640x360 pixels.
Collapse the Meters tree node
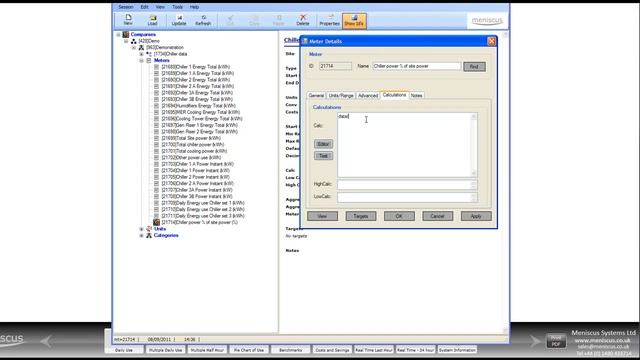[141, 60]
